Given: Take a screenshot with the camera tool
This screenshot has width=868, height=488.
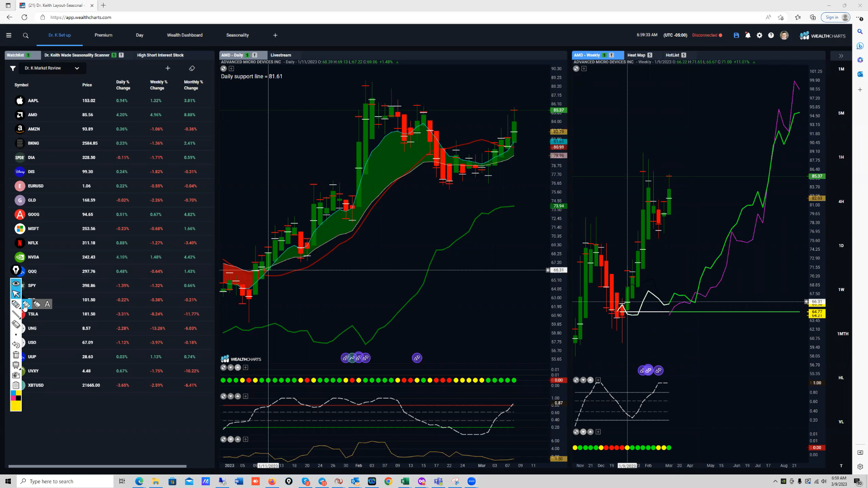Looking at the screenshot, I should coord(16,375).
